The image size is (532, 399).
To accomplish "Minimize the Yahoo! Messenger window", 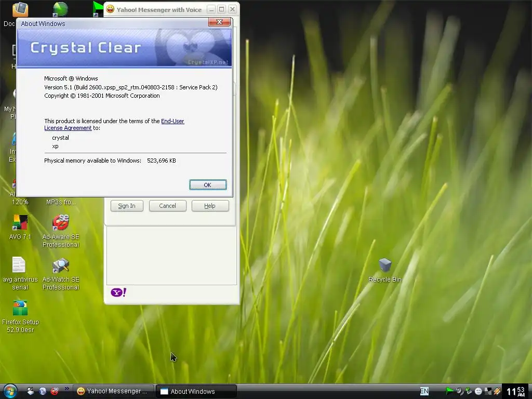I will (x=211, y=9).
